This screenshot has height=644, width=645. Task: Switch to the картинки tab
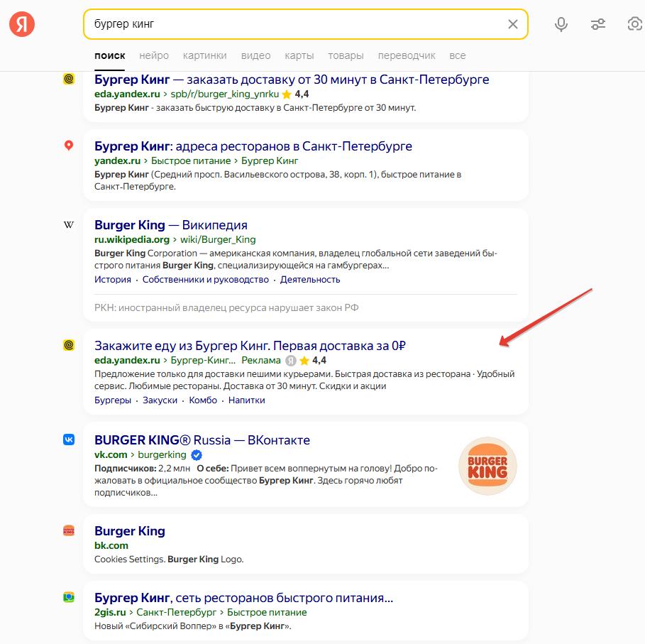click(205, 55)
